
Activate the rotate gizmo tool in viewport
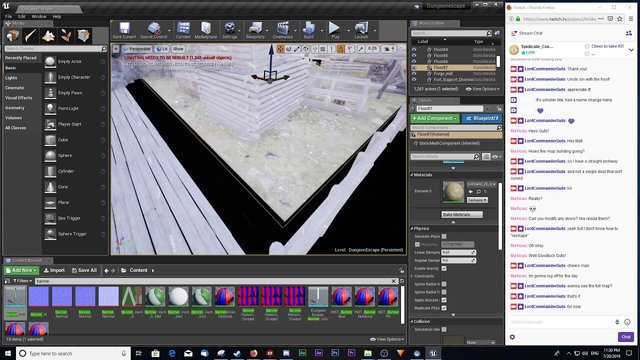pyautogui.click(x=289, y=49)
